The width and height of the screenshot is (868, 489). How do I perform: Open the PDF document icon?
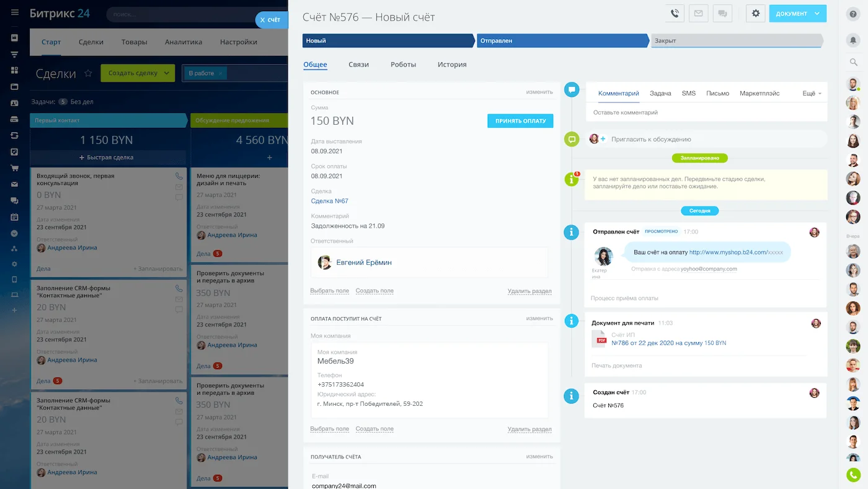coord(600,338)
